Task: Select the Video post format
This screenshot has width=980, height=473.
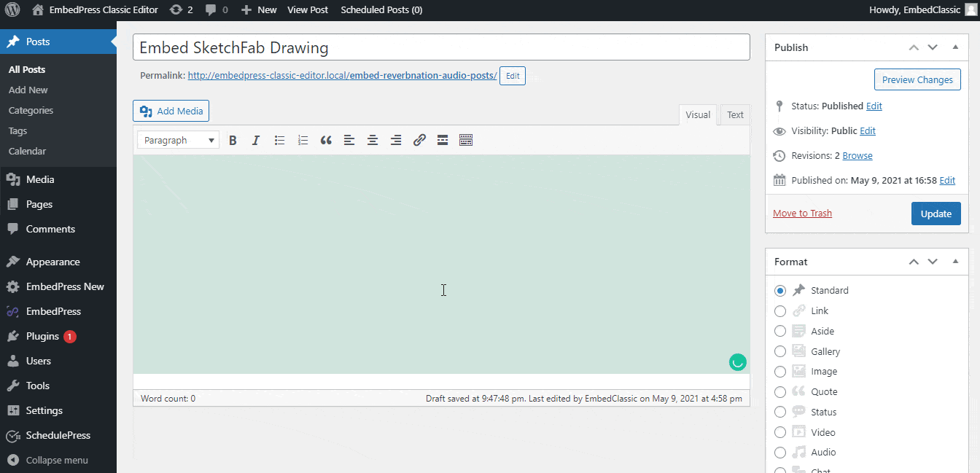Action: click(x=780, y=432)
